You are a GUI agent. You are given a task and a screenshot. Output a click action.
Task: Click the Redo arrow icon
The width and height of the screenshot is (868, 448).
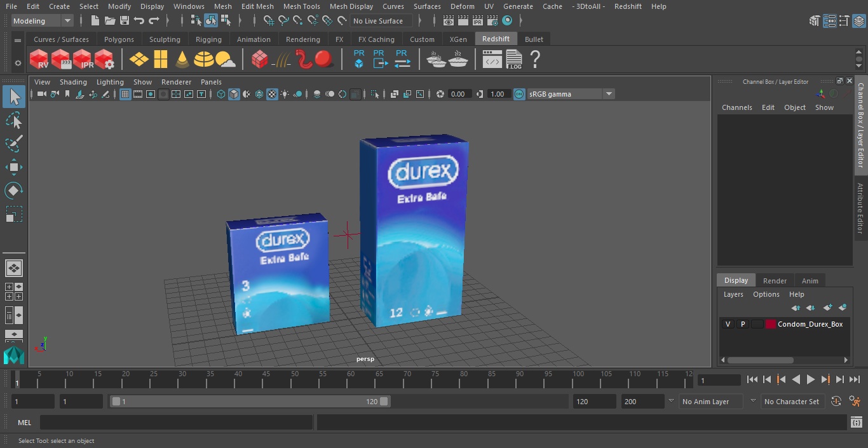tap(154, 21)
